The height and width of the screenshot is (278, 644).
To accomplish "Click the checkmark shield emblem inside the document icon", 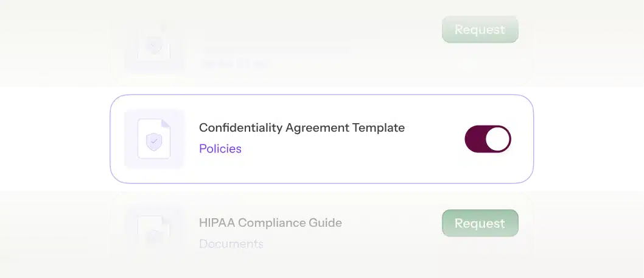I will [154, 142].
